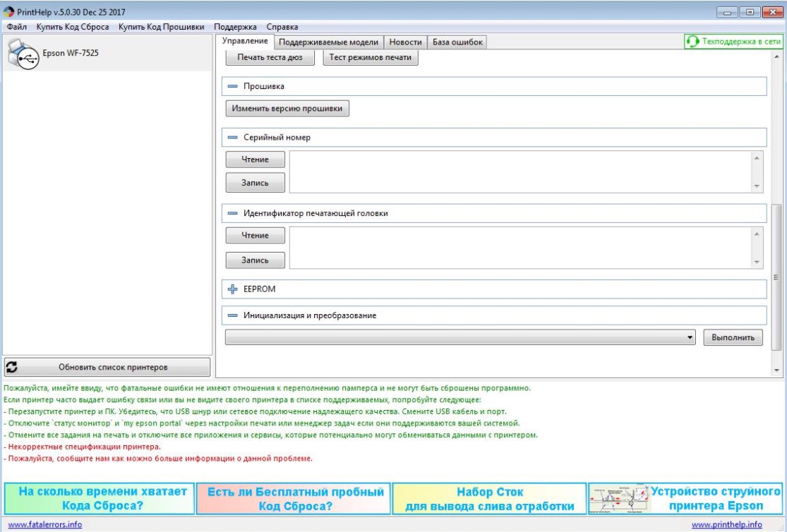The width and height of the screenshot is (787, 532).
Task: Click Изменить версию прошивки button
Action: point(287,109)
